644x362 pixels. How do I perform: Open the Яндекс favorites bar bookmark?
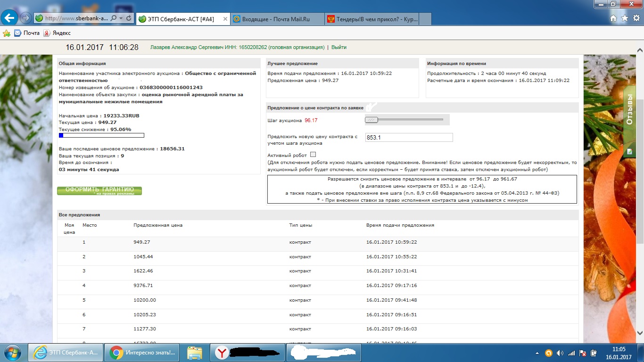57,33
